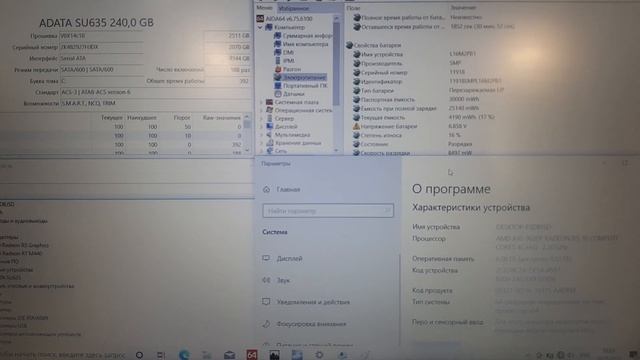Viewport: 640px width, 360px height.
Task: Click Текущее column header in SMART table
Action: tap(111, 118)
